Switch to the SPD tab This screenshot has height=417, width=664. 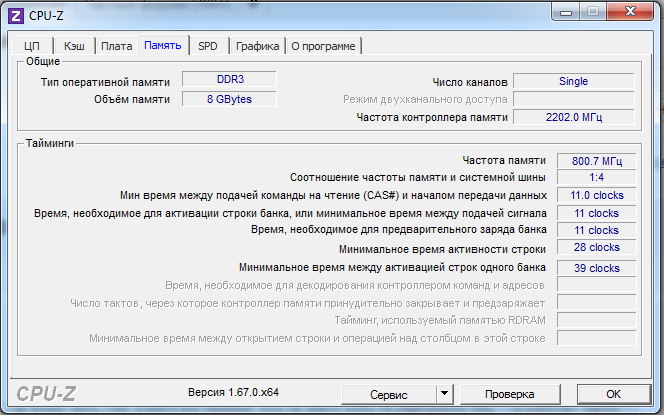pyautogui.click(x=208, y=46)
